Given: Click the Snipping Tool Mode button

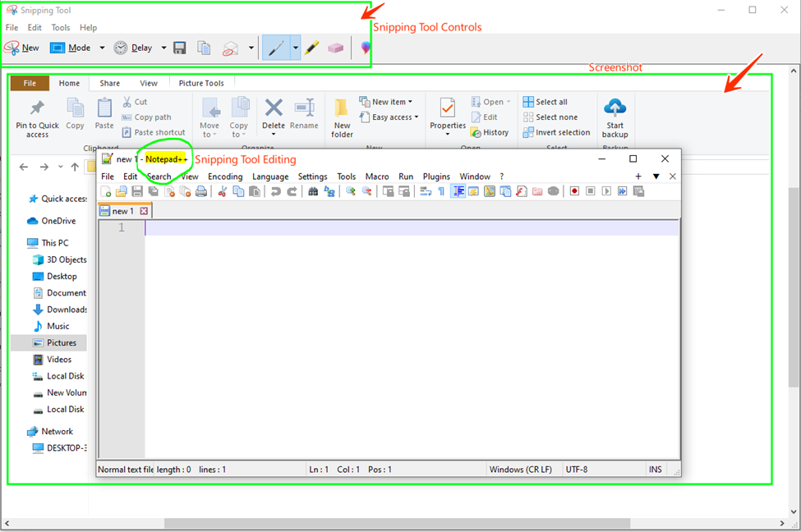Looking at the screenshot, I should (x=70, y=48).
